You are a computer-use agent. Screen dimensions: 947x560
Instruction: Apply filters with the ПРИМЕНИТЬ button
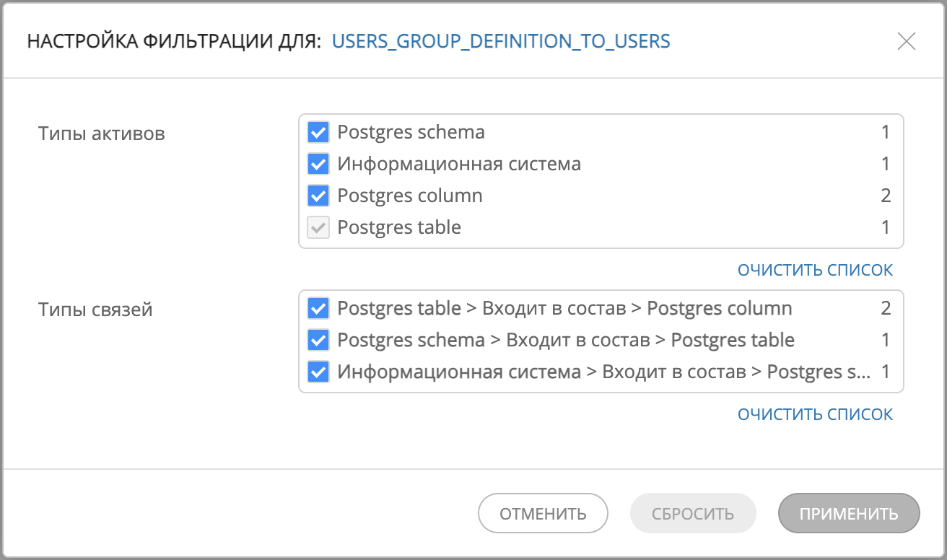[849, 513]
